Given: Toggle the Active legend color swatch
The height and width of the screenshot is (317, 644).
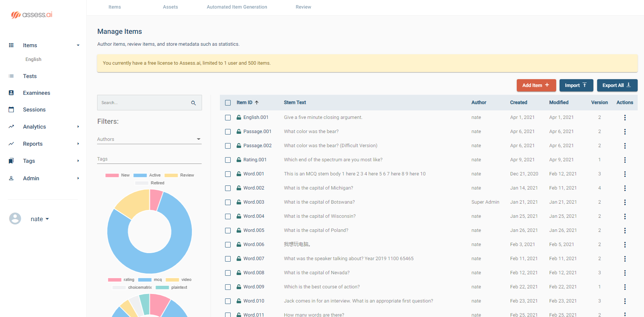Looking at the screenshot, I should click(x=140, y=175).
